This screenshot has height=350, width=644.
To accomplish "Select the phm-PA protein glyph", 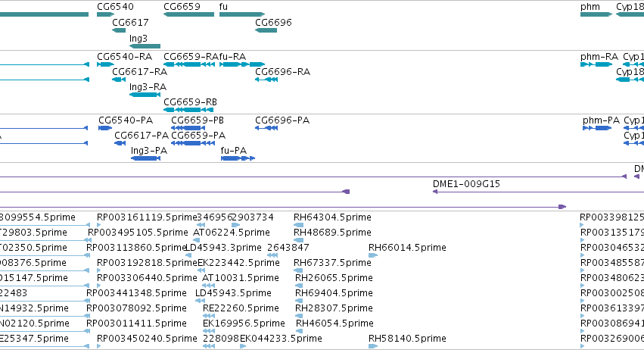I will click(597, 128).
